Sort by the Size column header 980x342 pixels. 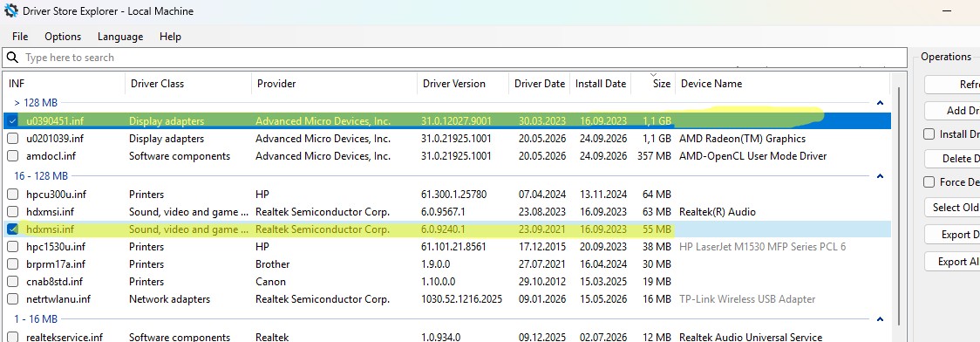[x=653, y=83]
